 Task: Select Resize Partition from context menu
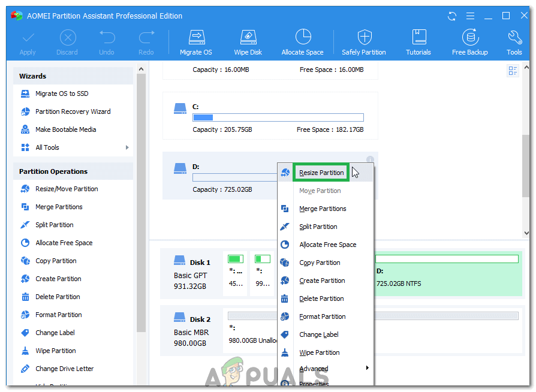pos(321,173)
